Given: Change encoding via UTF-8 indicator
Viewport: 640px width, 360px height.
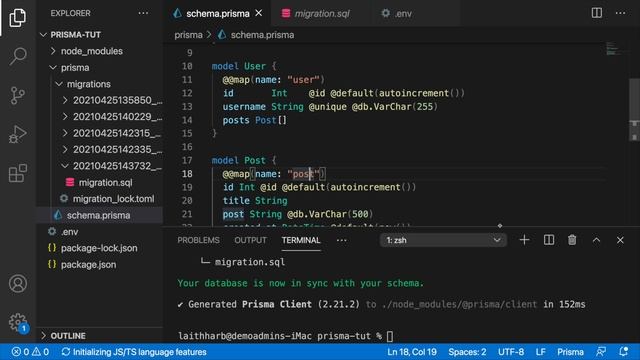Looking at the screenshot, I should click(511, 352).
